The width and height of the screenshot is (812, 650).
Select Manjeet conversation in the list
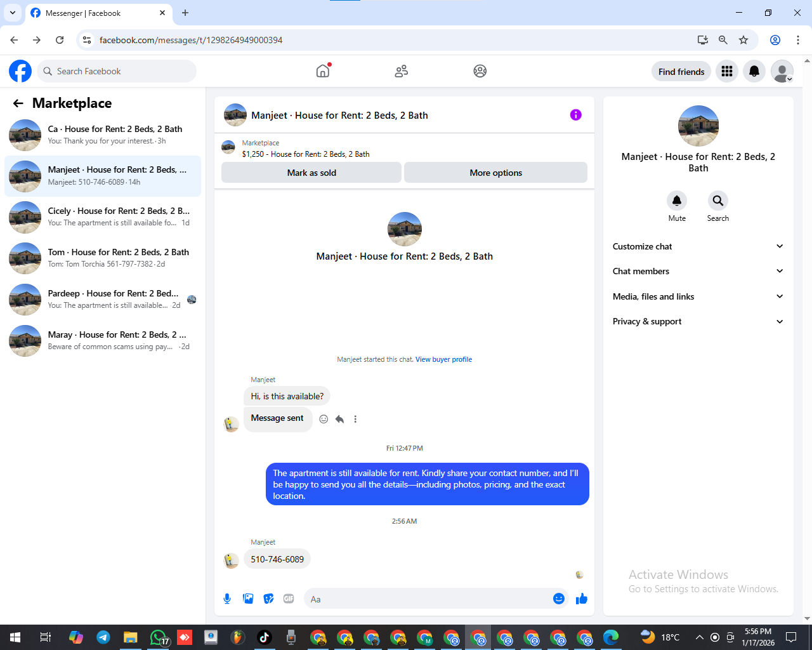point(103,176)
